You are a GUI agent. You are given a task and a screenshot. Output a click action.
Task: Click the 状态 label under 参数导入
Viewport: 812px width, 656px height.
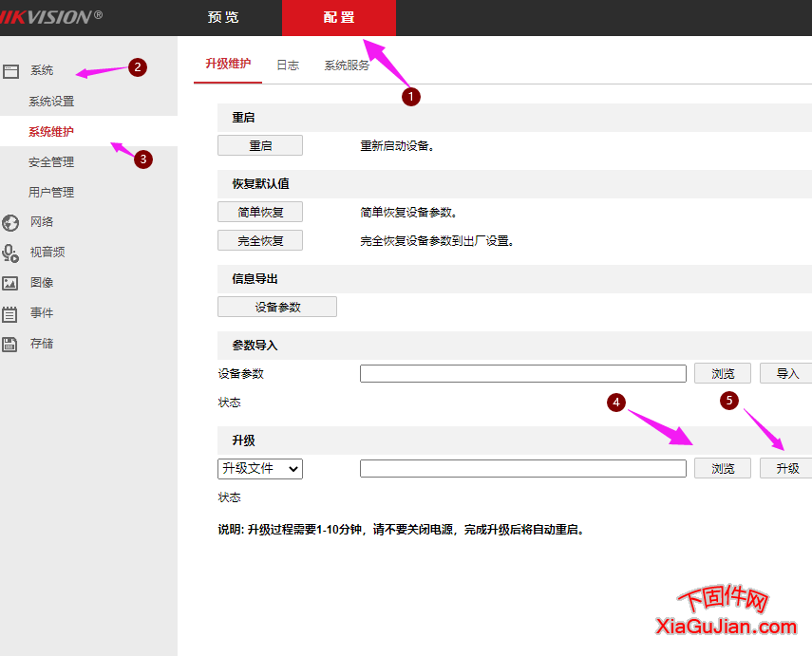(230, 403)
